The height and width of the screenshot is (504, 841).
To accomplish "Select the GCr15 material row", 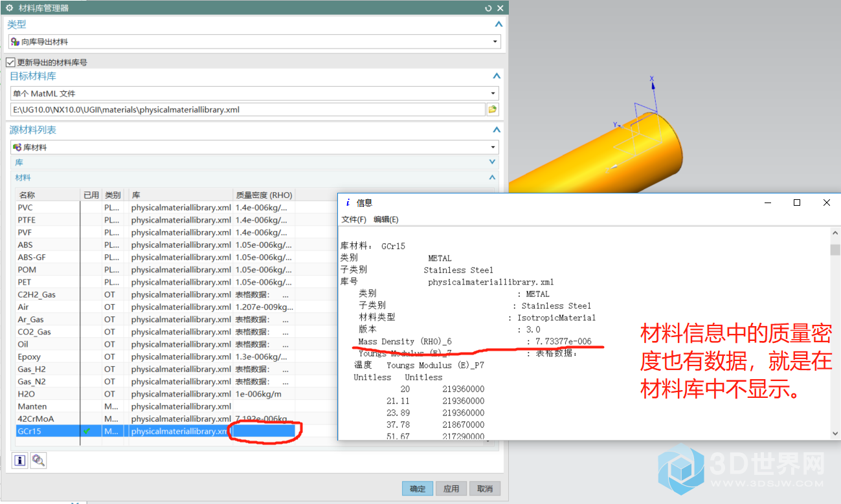I will pyautogui.click(x=155, y=431).
